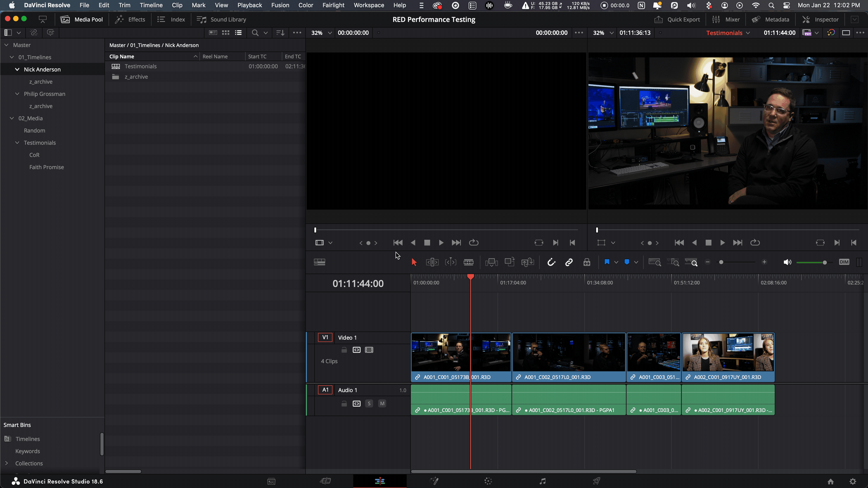Switch media pool to thumbnail view
868x488 pixels.
[x=225, y=33]
